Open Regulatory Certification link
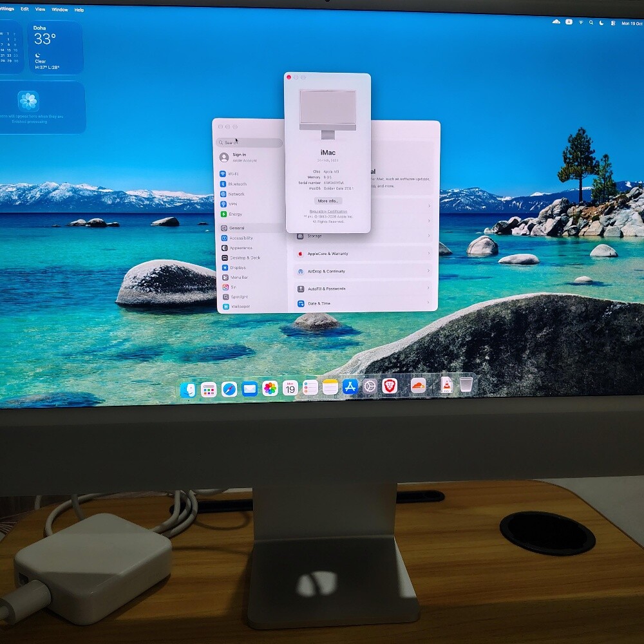The image size is (644, 644). 328,211
